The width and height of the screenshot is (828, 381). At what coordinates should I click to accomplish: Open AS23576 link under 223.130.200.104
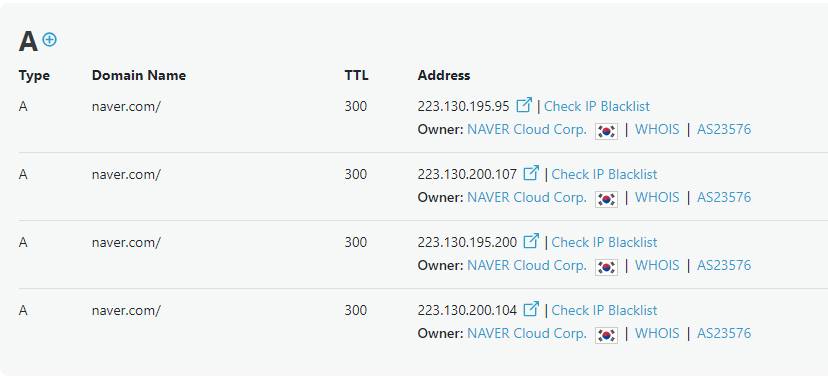(x=724, y=334)
